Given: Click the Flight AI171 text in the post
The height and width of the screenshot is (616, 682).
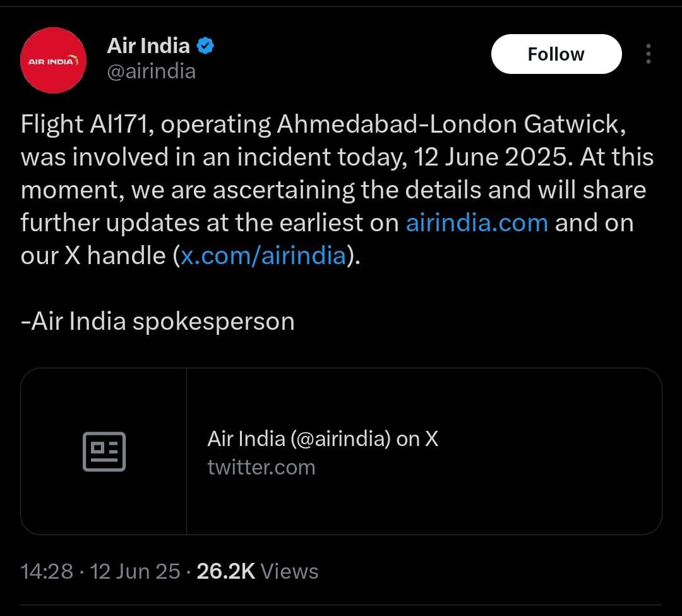Looking at the screenshot, I should [86, 124].
